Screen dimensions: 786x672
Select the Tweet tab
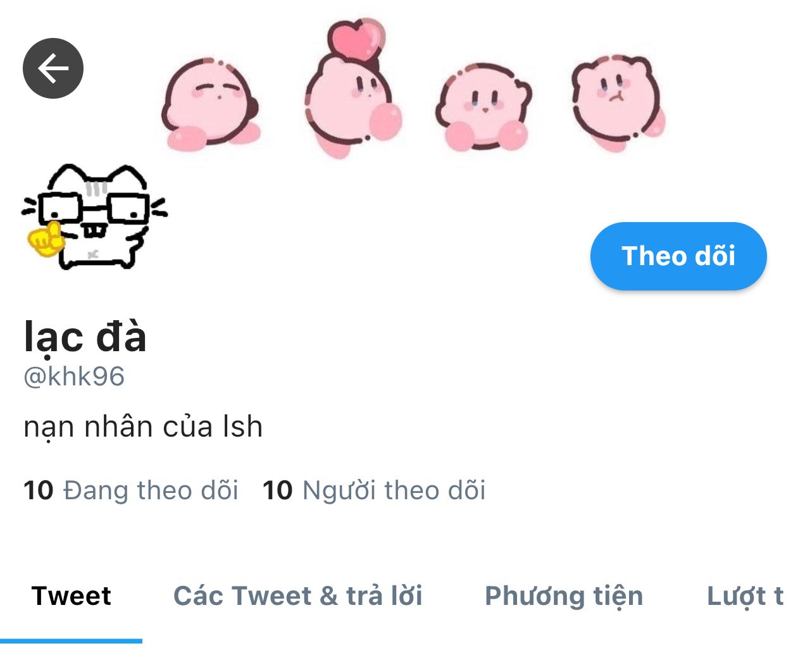71,596
